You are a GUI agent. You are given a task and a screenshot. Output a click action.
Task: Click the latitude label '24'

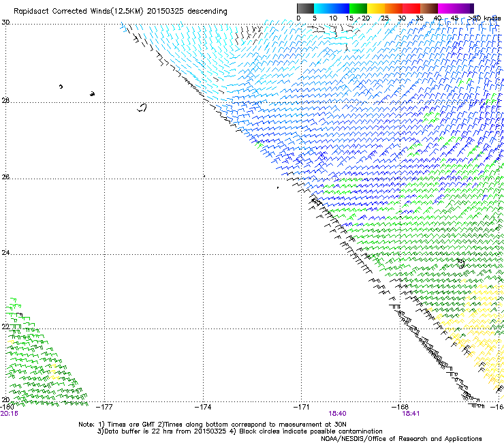(5, 253)
